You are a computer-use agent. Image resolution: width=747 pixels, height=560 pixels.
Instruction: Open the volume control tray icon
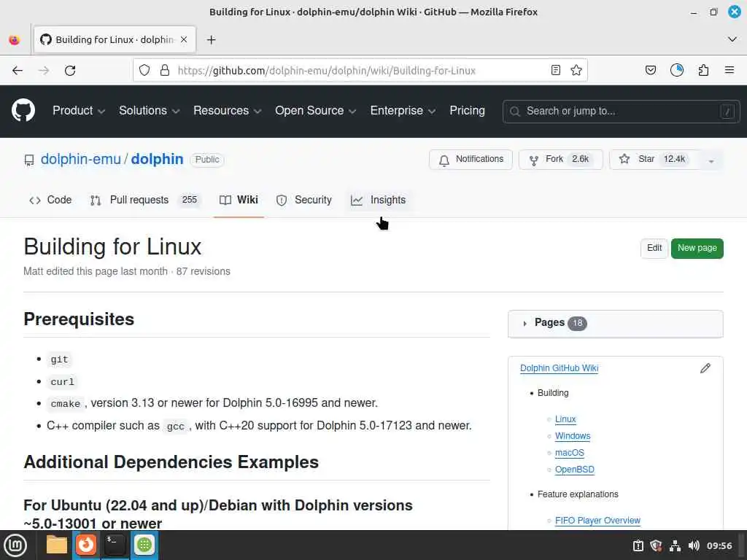(694, 545)
